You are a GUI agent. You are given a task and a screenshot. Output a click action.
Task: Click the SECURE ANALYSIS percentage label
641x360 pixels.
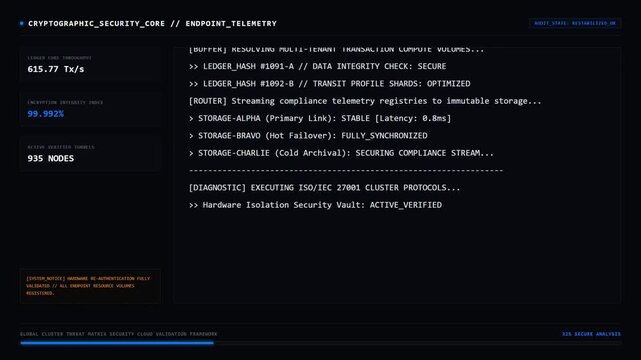[591, 334]
